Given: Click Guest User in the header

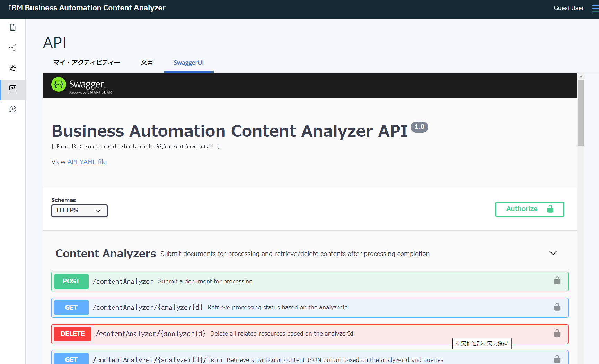Looking at the screenshot, I should (x=569, y=8).
